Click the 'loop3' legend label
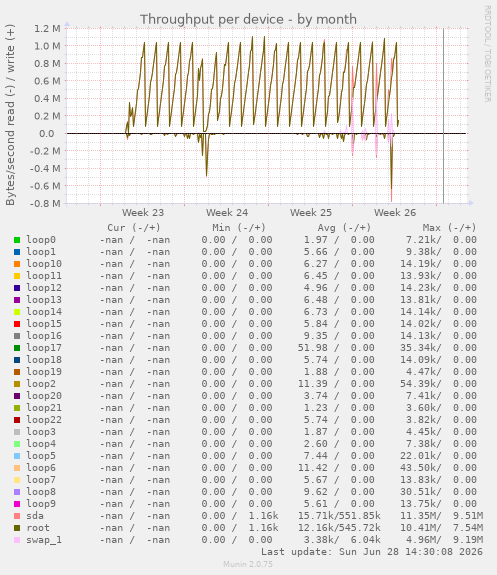The image size is (497, 575). click(41, 432)
